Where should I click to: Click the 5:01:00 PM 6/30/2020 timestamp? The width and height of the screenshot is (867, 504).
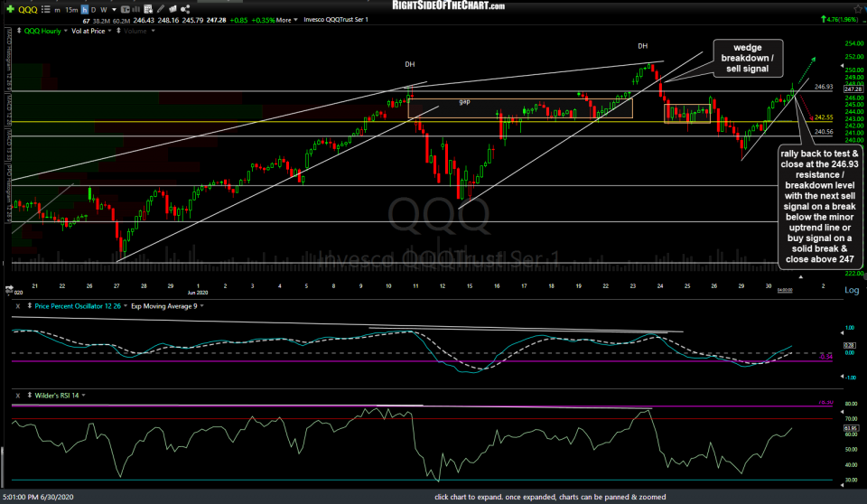click(38, 497)
